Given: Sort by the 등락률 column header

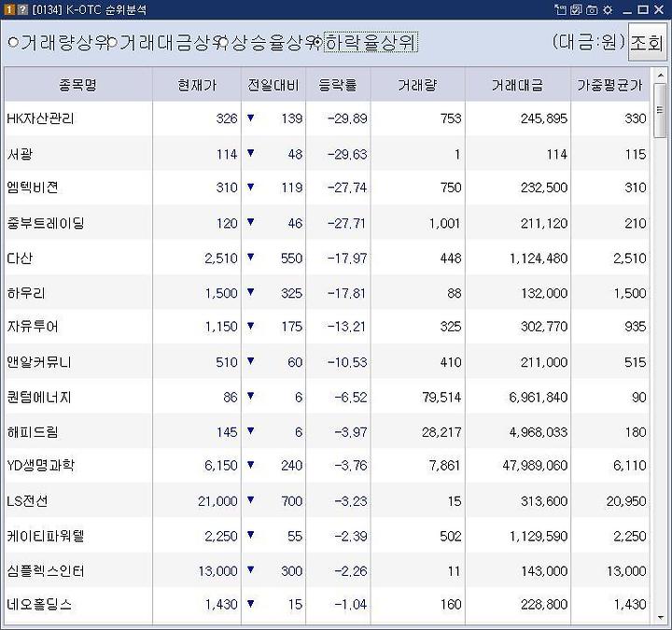Looking at the screenshot, I should tap(338, 85).
